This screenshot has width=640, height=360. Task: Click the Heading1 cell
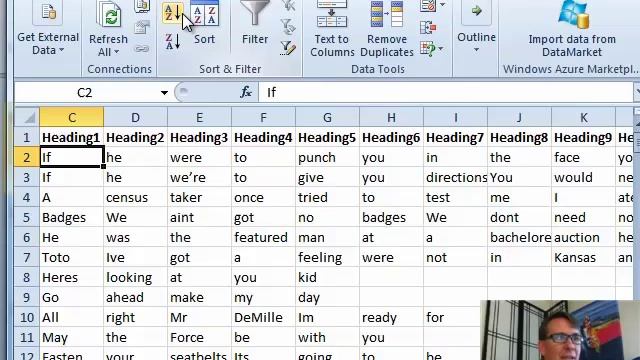[x=72, y=138]
